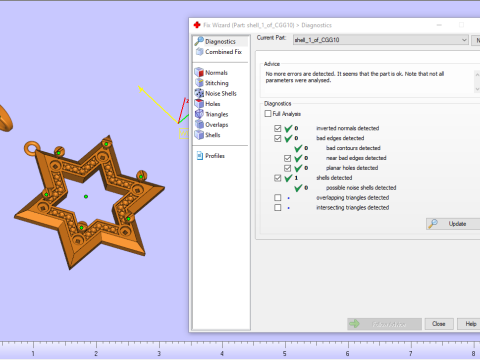The image size is (480, 360).
Task: Open the Combined Fix page in wizard sidebar
Action: (223, 52)
